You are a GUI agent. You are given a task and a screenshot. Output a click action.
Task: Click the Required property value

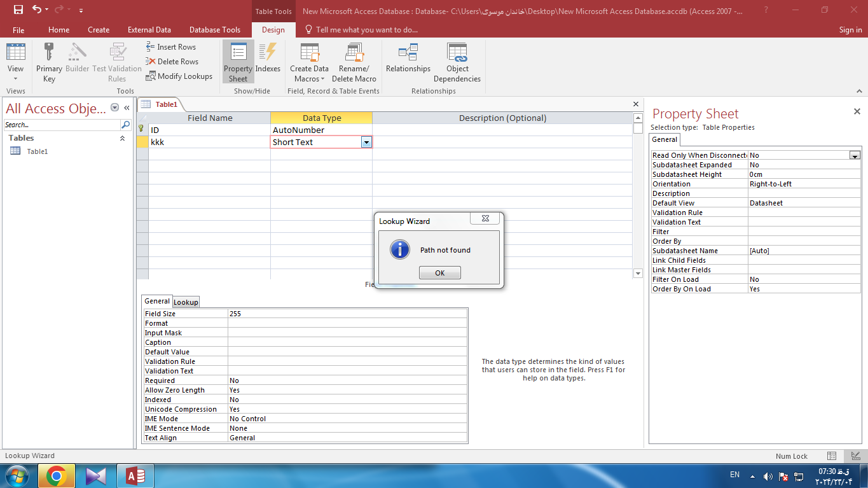pyautogui.click(x=347, y=380)
